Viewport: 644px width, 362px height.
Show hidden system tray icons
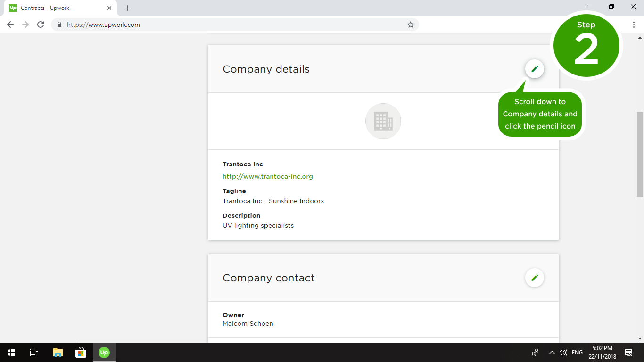(552, 352)
